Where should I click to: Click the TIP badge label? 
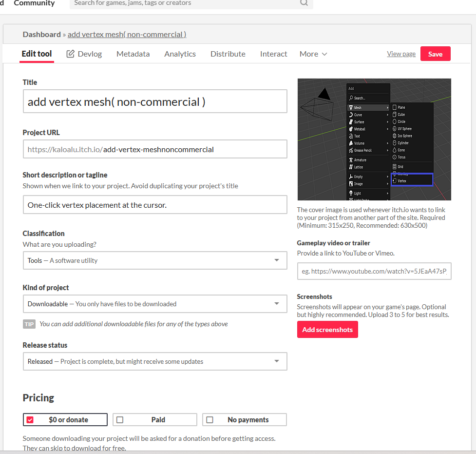pyautogui.click(x=29, y=324)
